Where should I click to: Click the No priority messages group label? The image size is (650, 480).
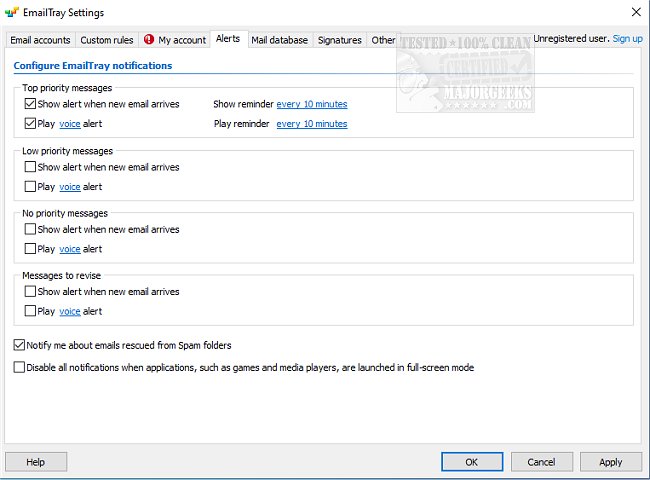(x=65, y=213)
